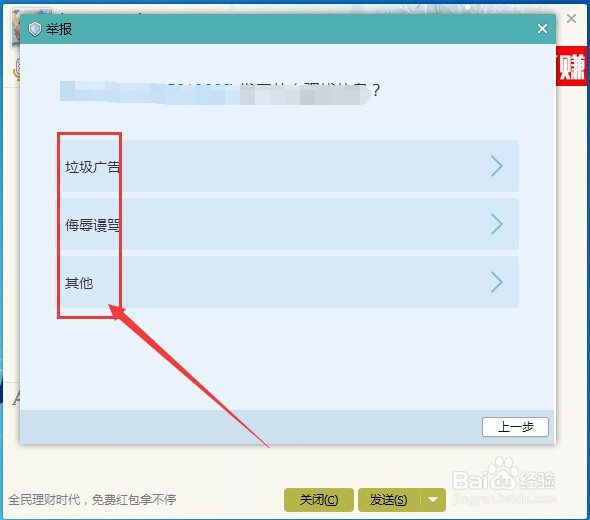590x520 pixels.
Task: Open the 全民理财时代 ad link
Action: [x=92, y=500]
